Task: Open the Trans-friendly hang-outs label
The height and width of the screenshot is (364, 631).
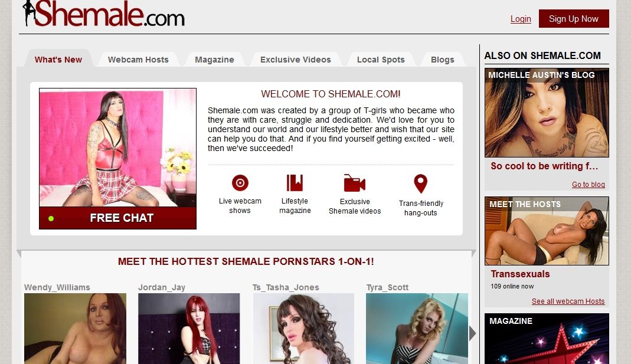Action: [421, 208]
